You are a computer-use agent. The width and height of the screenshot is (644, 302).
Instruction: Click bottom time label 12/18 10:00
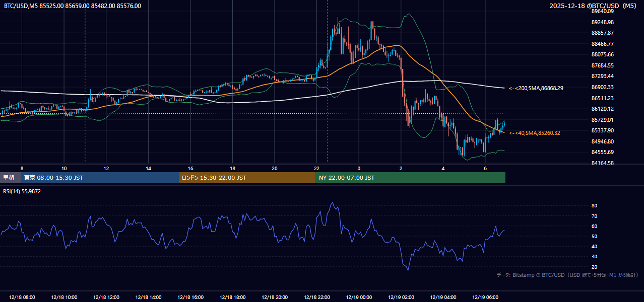(x=64, y=297)
